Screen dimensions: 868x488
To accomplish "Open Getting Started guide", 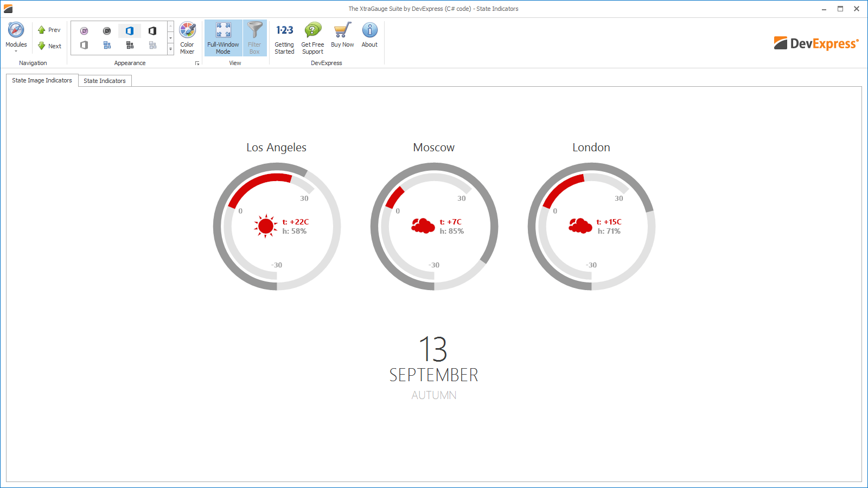I will pos(284,38).
